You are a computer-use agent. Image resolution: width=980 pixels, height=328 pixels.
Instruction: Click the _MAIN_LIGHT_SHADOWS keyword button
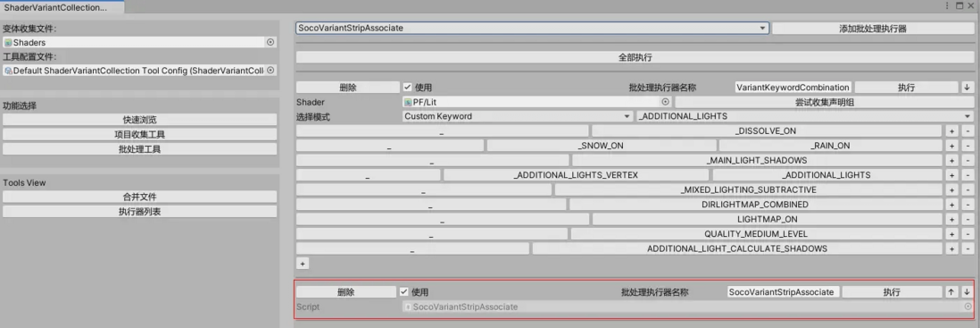[757, 160]
